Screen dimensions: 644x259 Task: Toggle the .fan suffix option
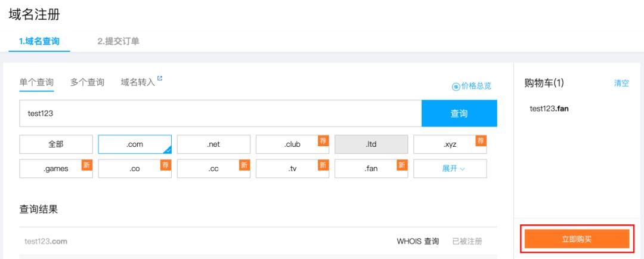(x=371, y=168)
